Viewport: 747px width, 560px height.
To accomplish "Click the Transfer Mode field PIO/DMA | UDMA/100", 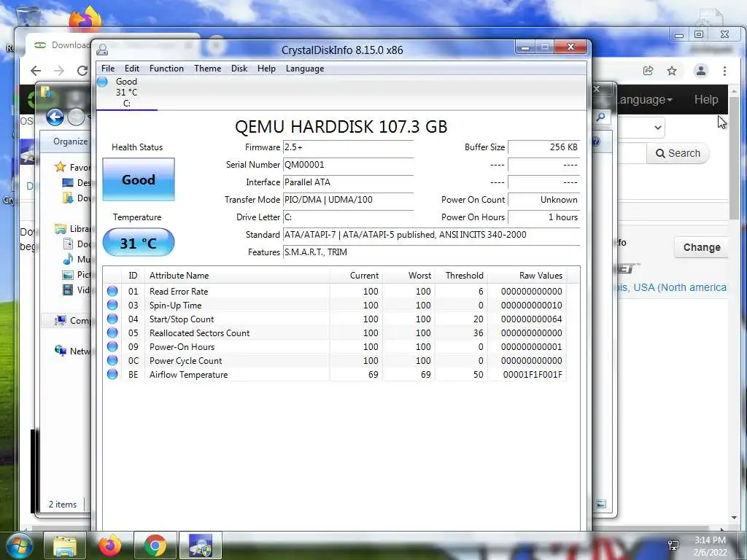I will click(x=348, y=200).
